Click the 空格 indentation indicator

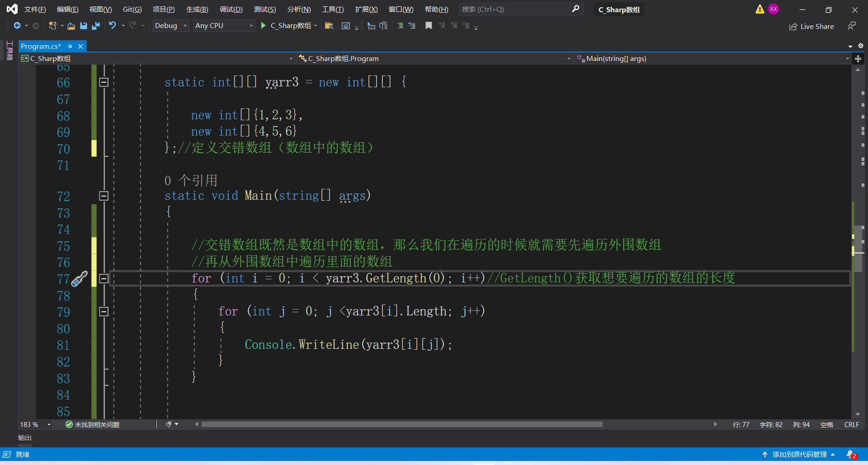point(827,425)
